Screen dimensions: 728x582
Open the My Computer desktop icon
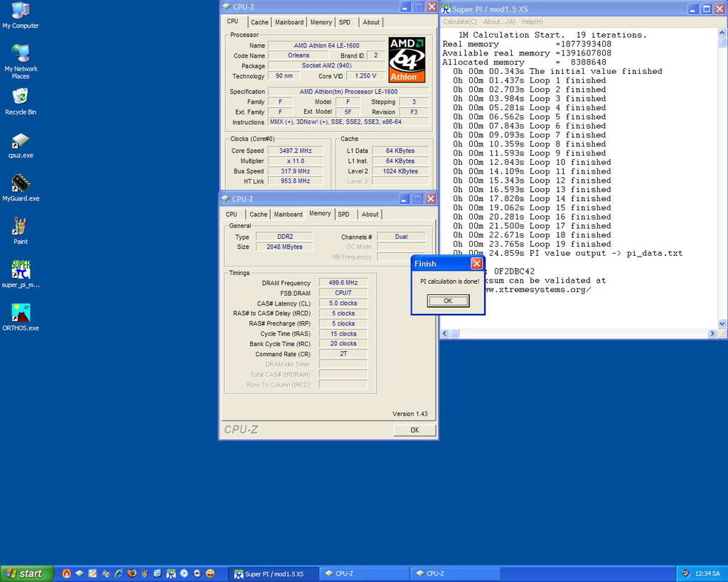click(x=21, y=16)
